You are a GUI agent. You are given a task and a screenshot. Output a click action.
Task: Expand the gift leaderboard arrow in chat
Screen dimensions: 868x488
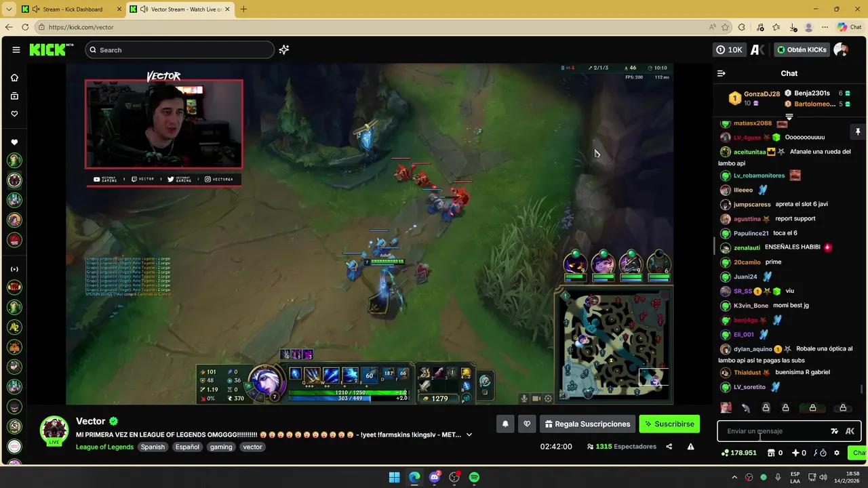[789, 117]
